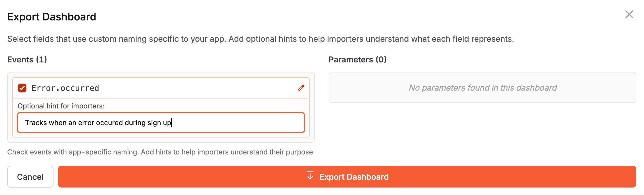644x195 pixels.
Task: Click the close icon at top right corner
Action: click(630, 14)
